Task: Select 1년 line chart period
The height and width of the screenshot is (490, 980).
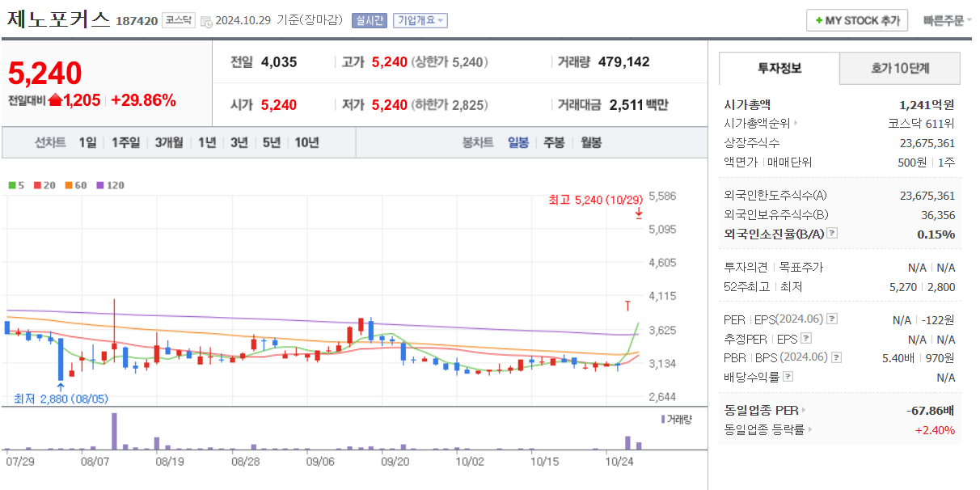Action: coord(207,142)
